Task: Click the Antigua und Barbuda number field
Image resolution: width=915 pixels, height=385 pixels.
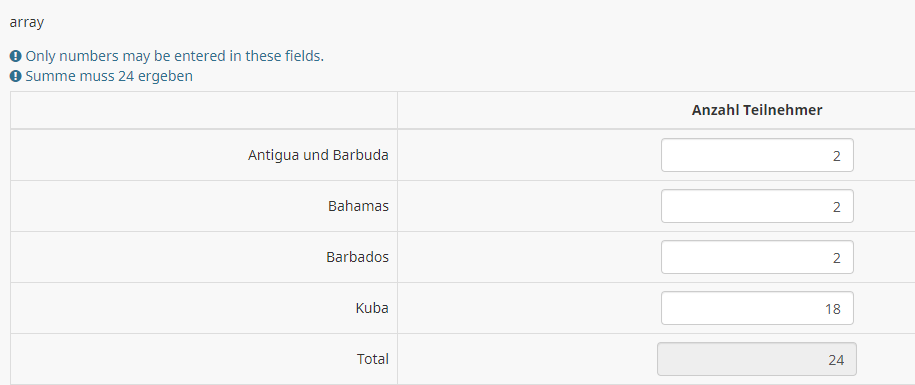Action: 757,155
